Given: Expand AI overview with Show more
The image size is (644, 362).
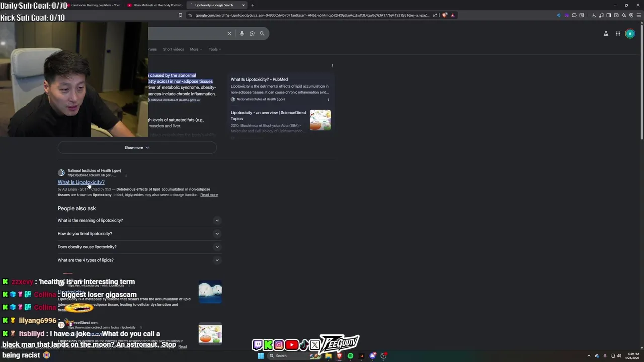Looking at the screenshot, I should (x=137, y=147).
